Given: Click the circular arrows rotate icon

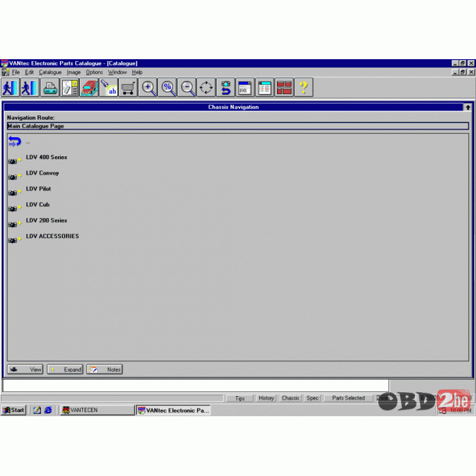Looking at the screenshot, I should click(206, 88).
